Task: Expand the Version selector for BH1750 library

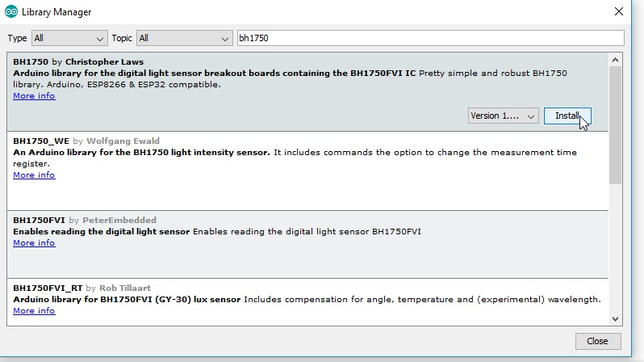Action: [x=503, y=116]
